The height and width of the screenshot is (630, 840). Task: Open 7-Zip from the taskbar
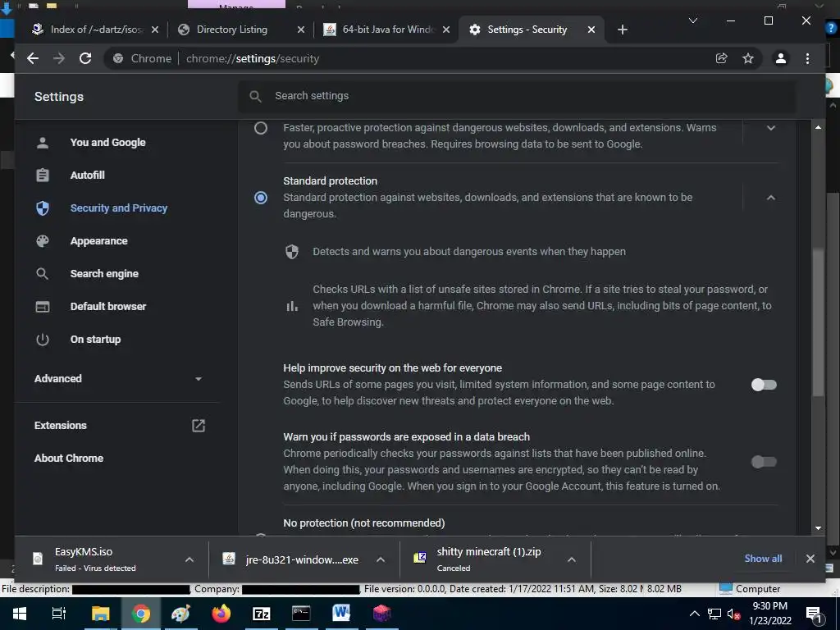(x=261, y=614)
